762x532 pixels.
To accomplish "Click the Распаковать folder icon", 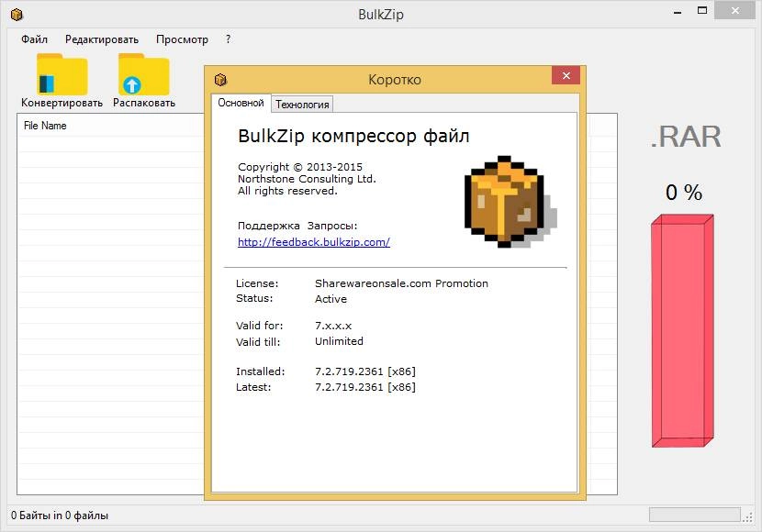I will pyautogui.click(x=144, y=74).
